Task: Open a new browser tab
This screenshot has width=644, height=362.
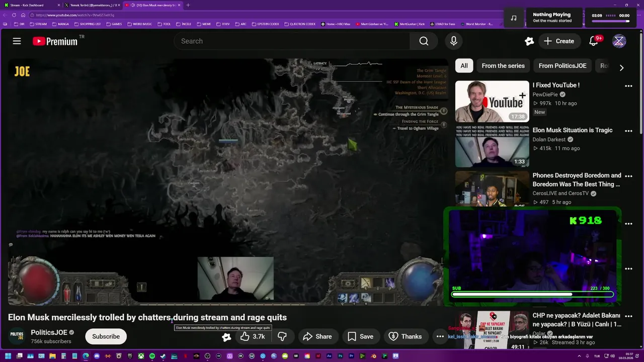Action: tap(188, 5)
